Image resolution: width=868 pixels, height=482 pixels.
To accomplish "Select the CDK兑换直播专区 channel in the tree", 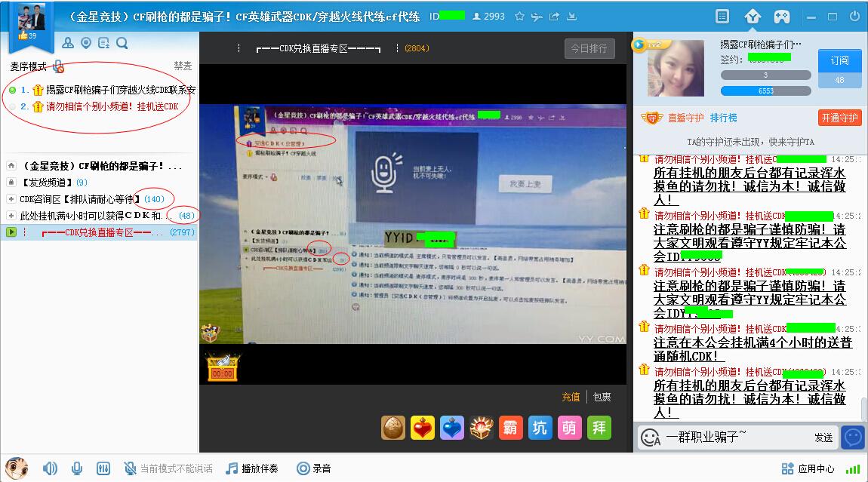I will 100,232.
